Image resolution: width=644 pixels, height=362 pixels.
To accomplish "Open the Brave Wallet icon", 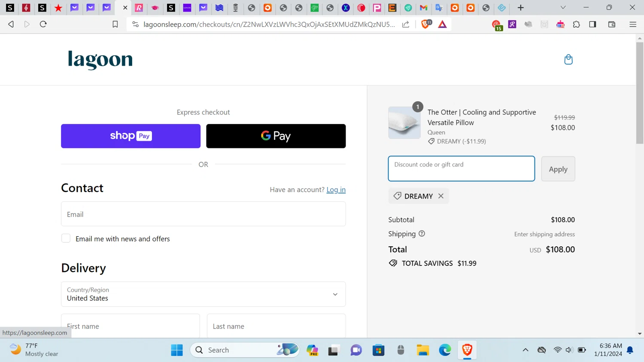I will [x=612, y=24].
